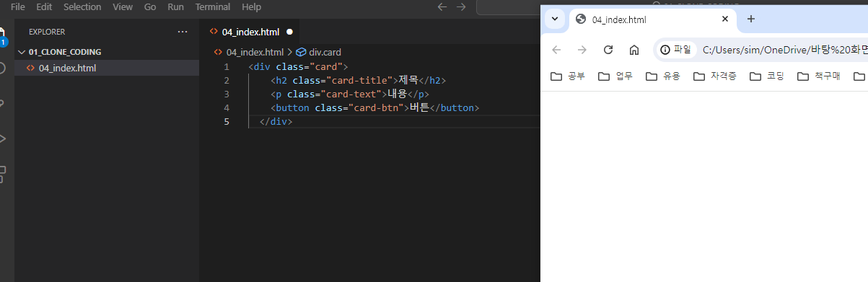The image size is (868, 282).
Task: Click Chrome forward arrow button
Action: point(582,50)
